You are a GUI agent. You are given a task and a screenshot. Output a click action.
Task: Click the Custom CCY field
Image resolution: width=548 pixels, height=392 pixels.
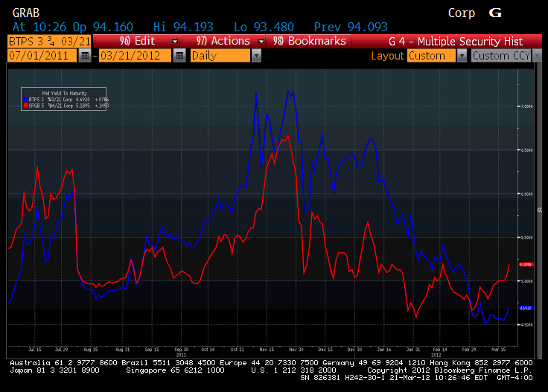coord(501,56)
